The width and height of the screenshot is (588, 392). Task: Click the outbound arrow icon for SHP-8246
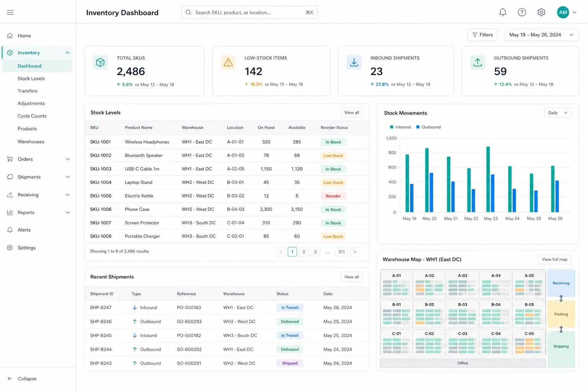click(135, 322)
